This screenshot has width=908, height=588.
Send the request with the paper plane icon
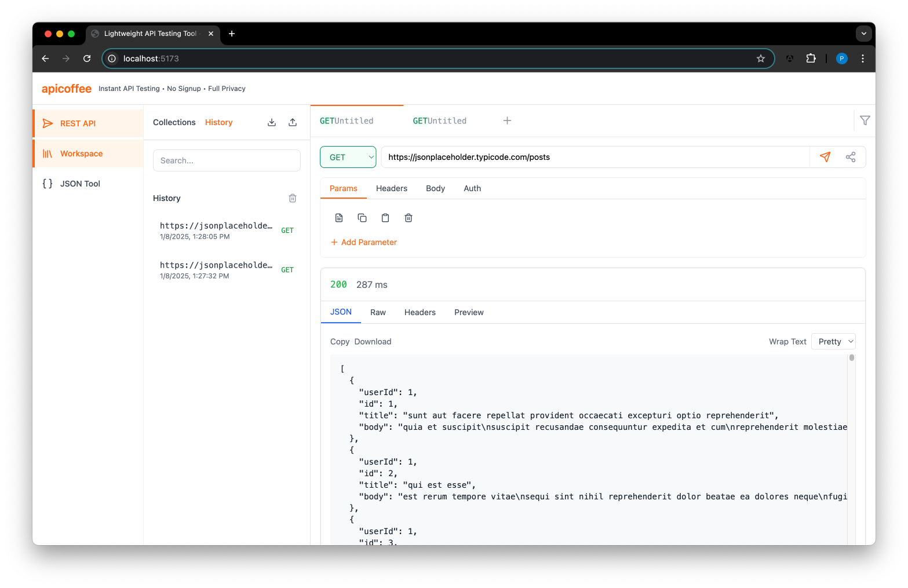(825, 157)
